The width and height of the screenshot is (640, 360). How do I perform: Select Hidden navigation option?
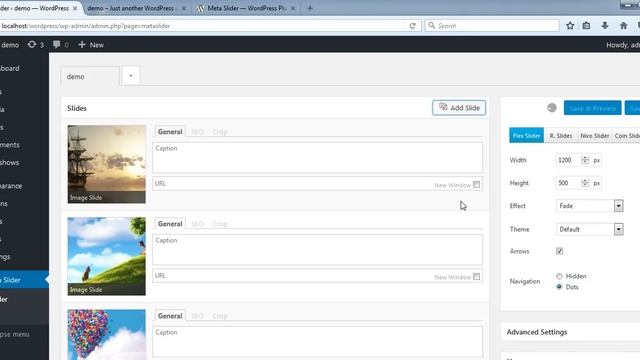pos(559,276)
